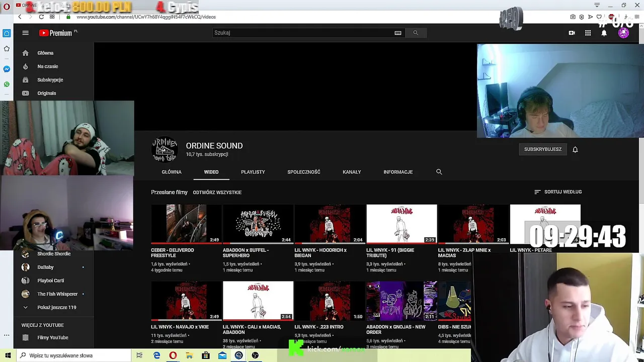
Task: Play CEBER - DELIVEROO FREESTYLE thumbnail
Action: click(x=186, y=224)
